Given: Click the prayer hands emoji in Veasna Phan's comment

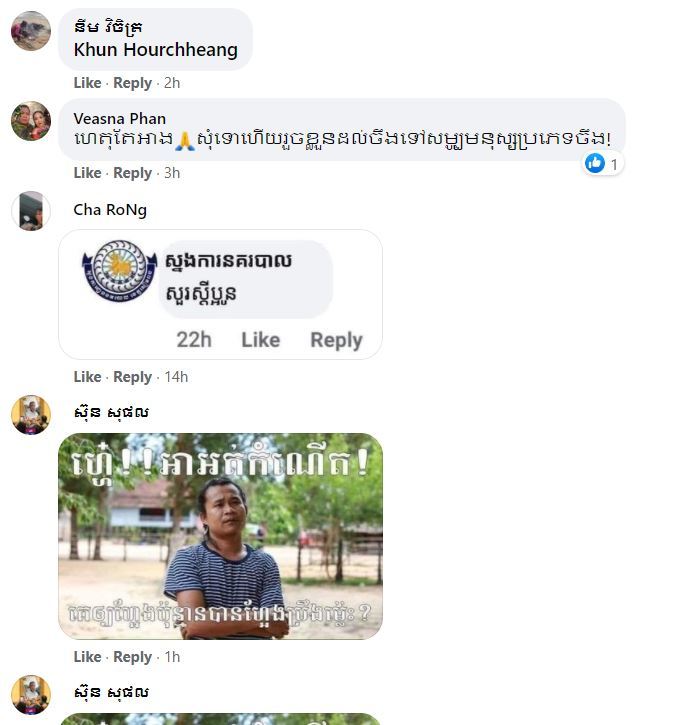Looking at the screenshot, I should [x=184, y=141].
